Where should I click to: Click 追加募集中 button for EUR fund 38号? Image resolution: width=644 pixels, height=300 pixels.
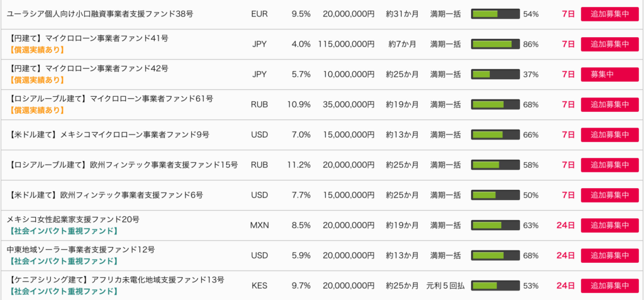pyautogui.click(x=609, y=14)
